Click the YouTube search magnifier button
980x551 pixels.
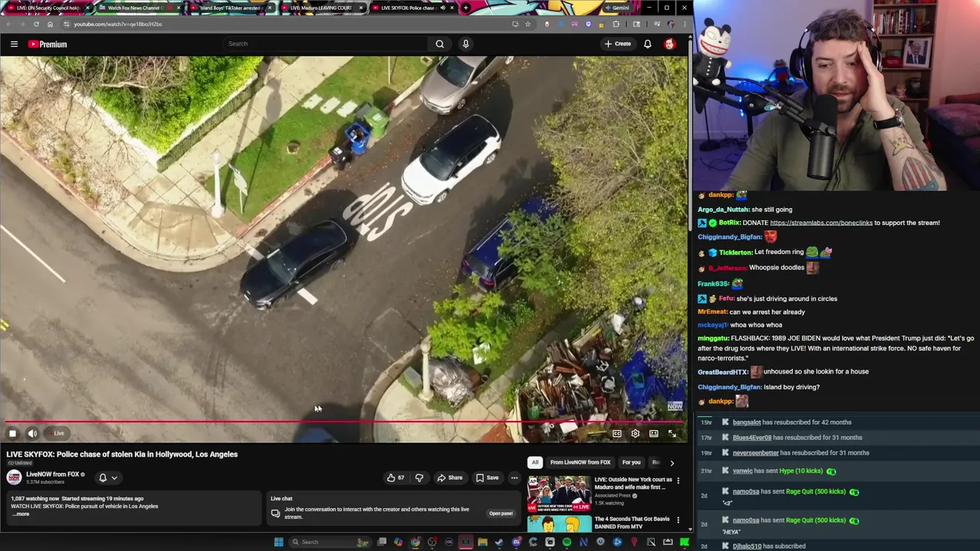pyautogui.click(x=439, y=44)
